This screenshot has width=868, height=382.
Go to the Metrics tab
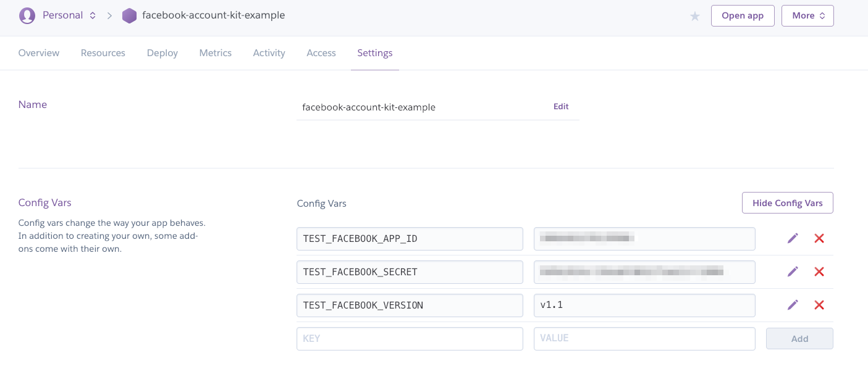215,53
